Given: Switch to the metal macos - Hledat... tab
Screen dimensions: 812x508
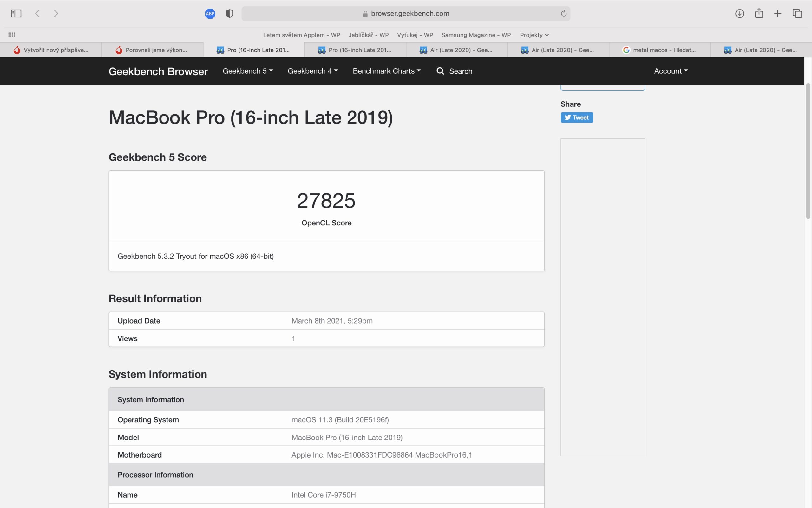Looking at the screenshot, I should pyautogui.click(x=659, y=50).
